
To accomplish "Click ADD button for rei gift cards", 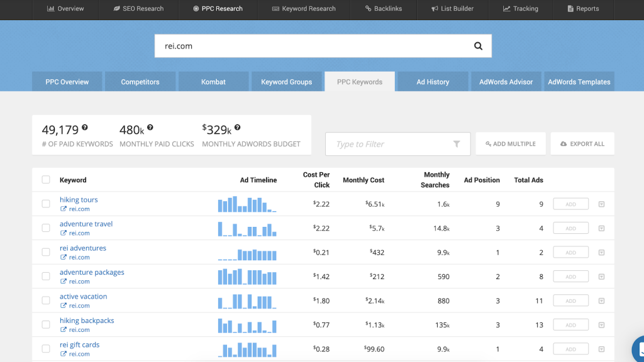I will tap(571, 349).
